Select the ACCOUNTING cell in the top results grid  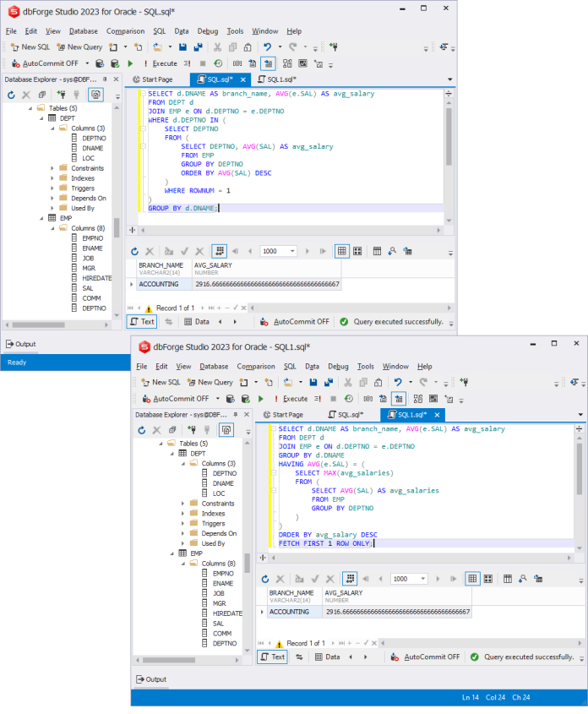point(159,284)
